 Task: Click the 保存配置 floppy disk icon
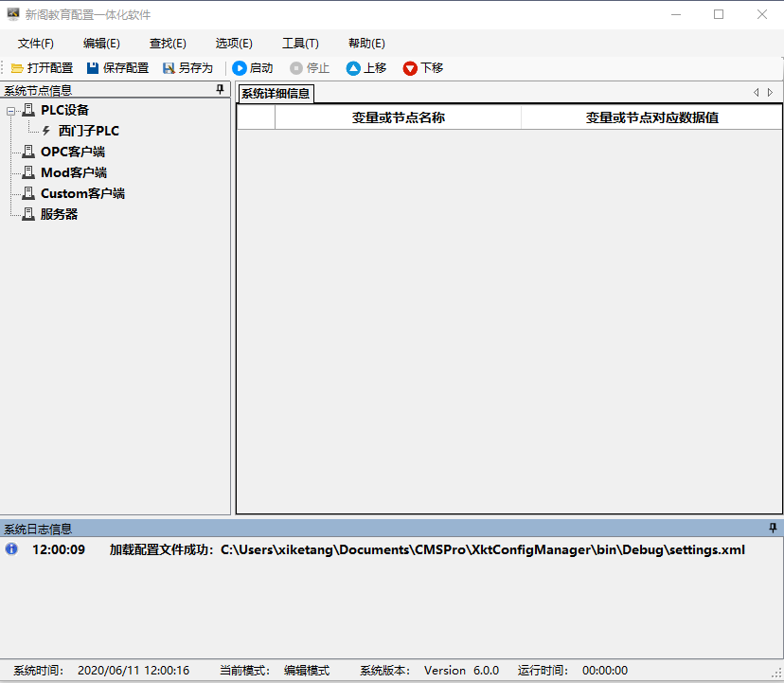pos(93,68)
